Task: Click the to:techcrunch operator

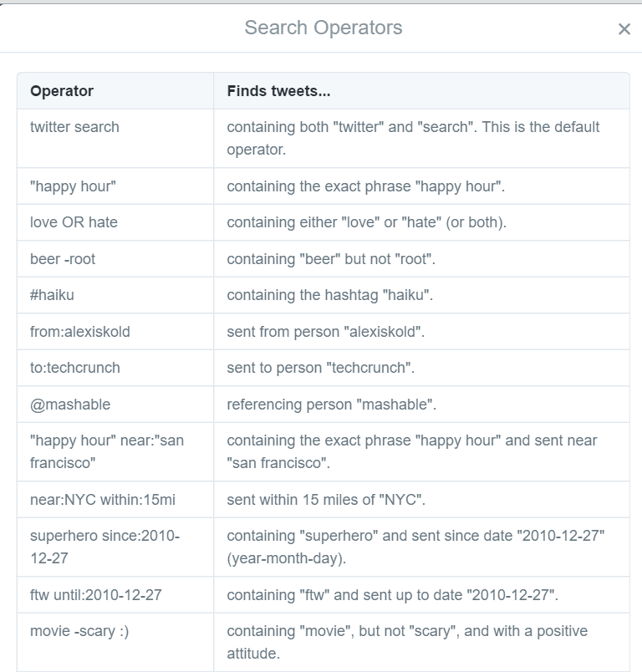Action: point(75,368)
